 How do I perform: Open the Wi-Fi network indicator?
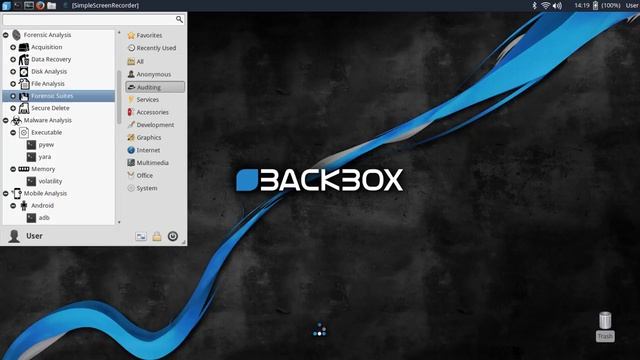[x=545, y=5]
